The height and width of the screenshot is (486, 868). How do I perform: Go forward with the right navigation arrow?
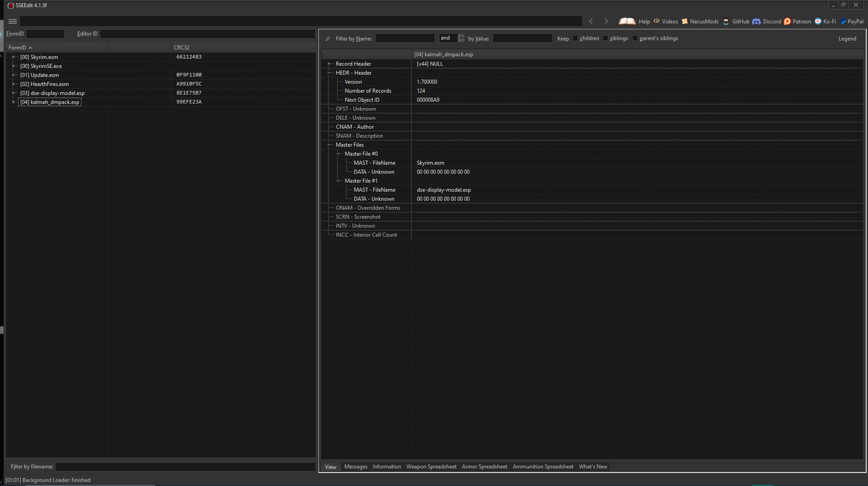click(x=606, y=21)
